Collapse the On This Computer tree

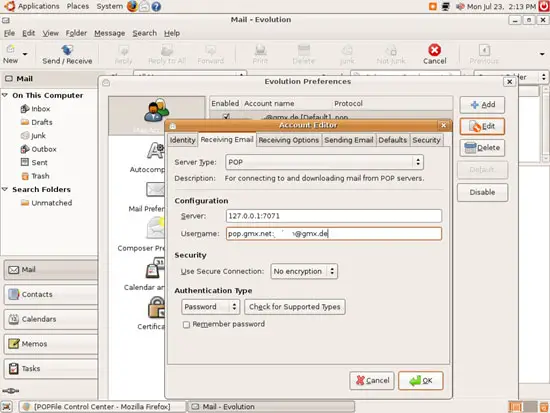point(5,95)
